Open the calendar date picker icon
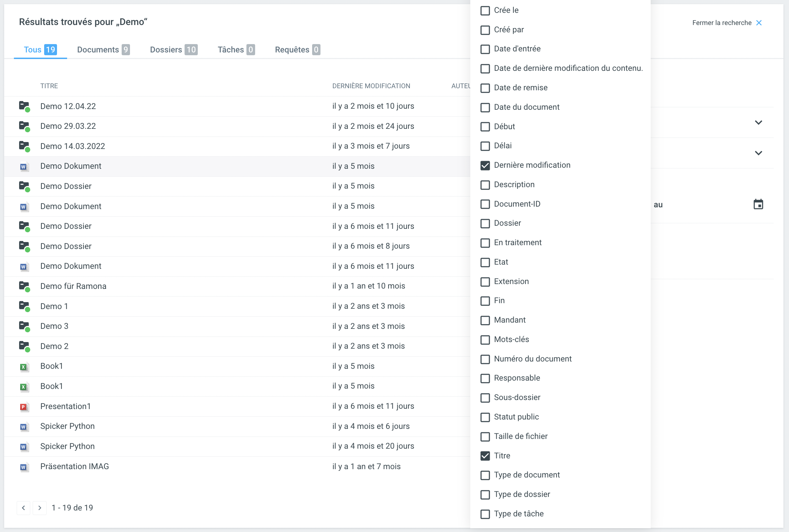 (758, 204)
